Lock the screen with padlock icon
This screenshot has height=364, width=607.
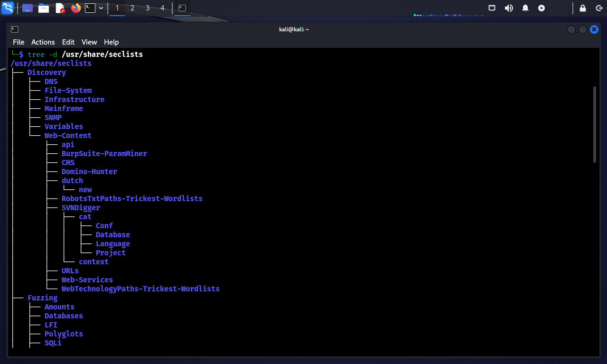[x=583, y=8]
